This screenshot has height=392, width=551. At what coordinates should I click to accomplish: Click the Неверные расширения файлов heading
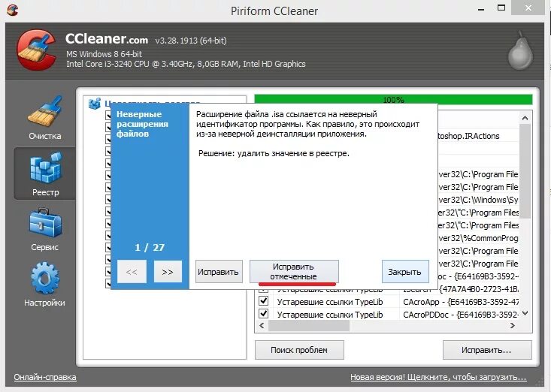click(x=142, y=124)
